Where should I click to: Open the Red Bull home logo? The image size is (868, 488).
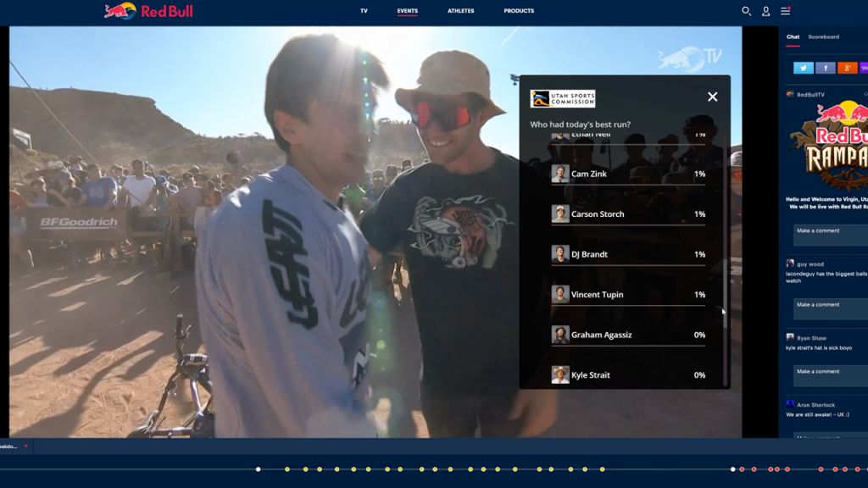[x=148, y=11]
